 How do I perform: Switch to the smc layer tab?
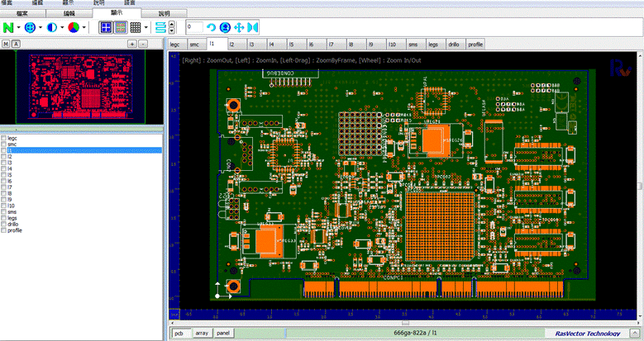194,44
